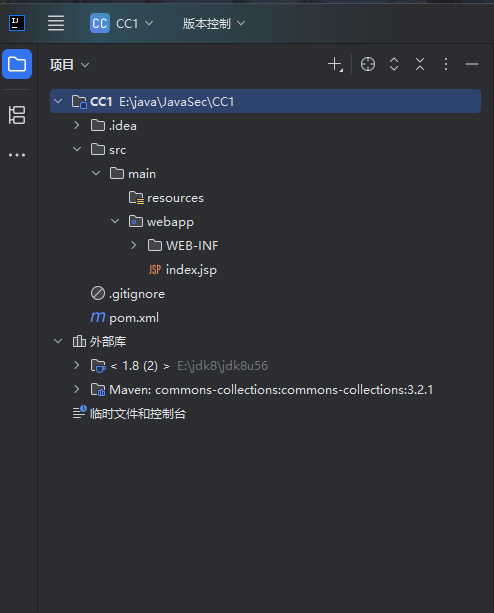Click the new file plus icon

(335, 64)
